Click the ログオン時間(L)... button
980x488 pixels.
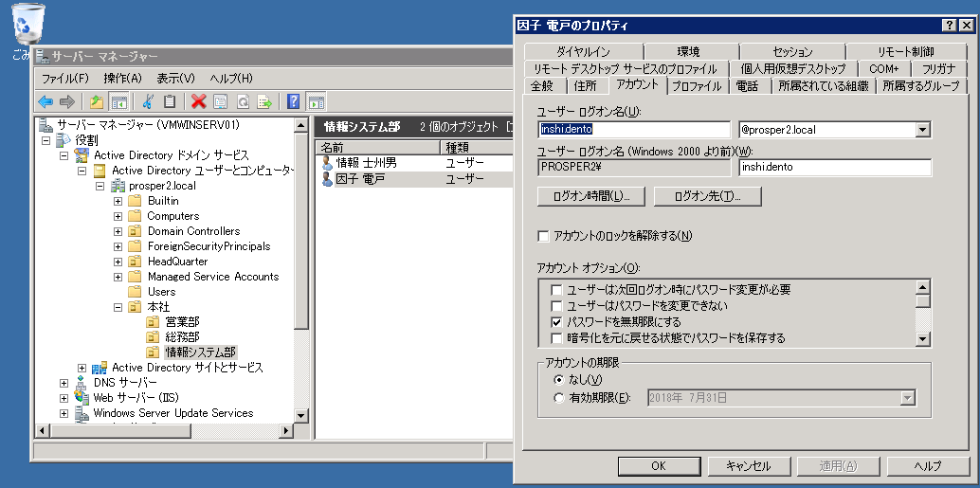[590, 196]
